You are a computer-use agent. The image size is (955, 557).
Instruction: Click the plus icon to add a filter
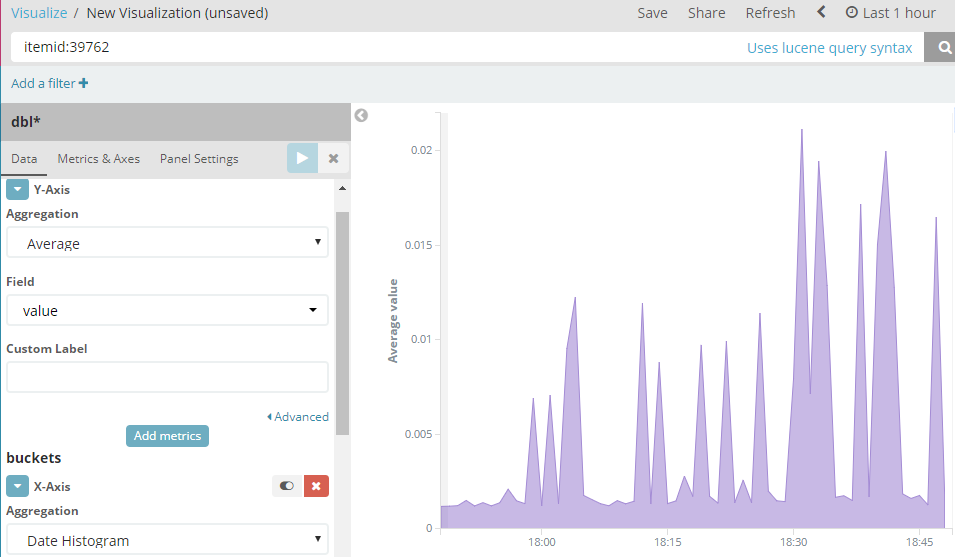(x=83, y=83)
